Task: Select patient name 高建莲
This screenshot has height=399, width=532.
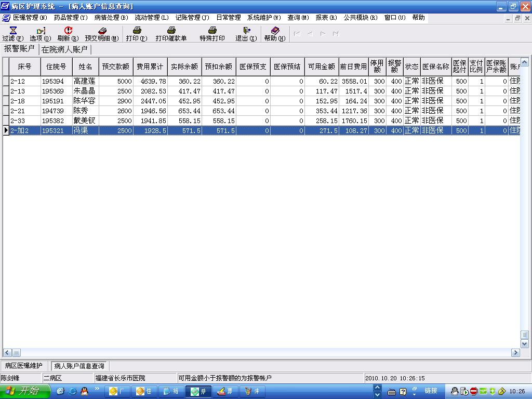Action: point(86,81)
